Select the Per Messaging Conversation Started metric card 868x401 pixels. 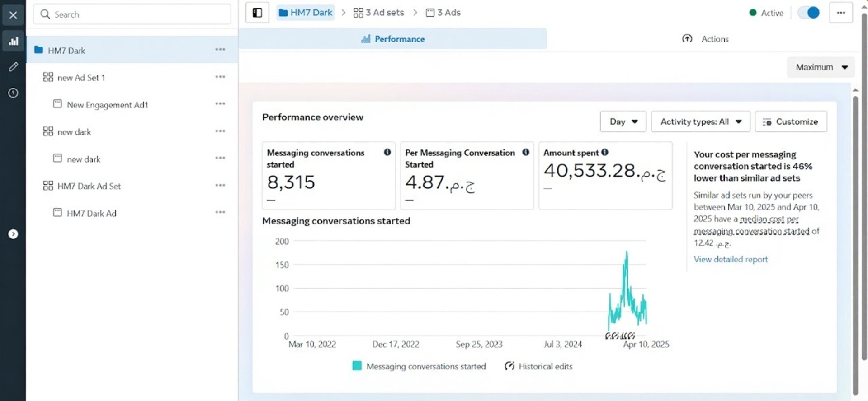(467, 176)
